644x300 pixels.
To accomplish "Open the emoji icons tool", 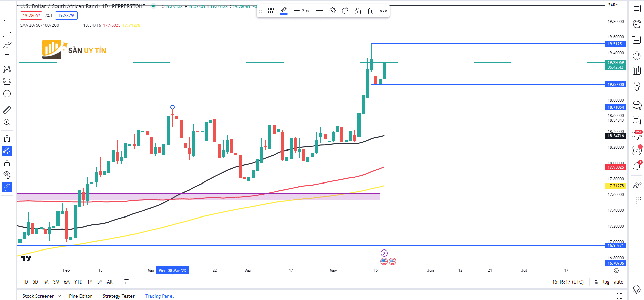I will point(7,94).
